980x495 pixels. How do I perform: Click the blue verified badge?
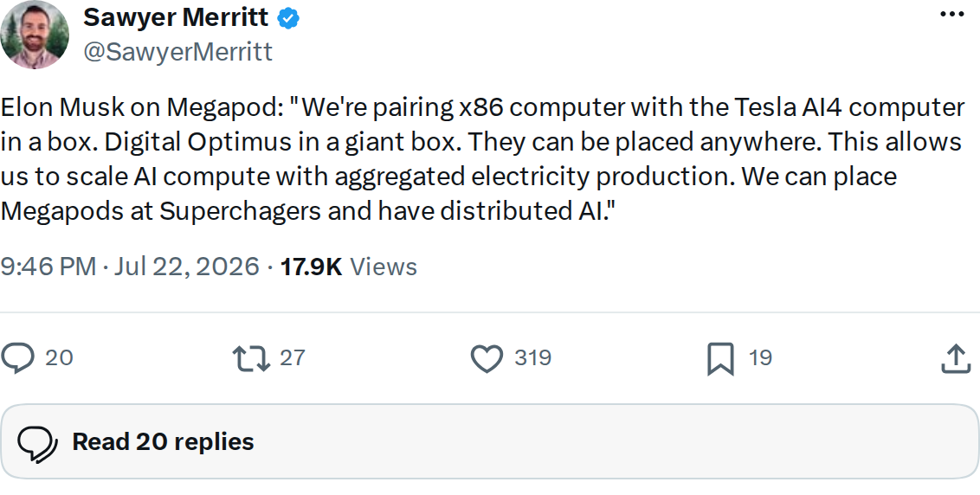pyautogui.click(x=288, y=19)
